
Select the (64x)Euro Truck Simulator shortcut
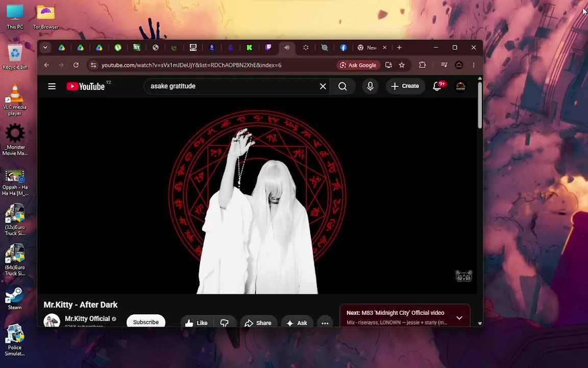[15, 260]
